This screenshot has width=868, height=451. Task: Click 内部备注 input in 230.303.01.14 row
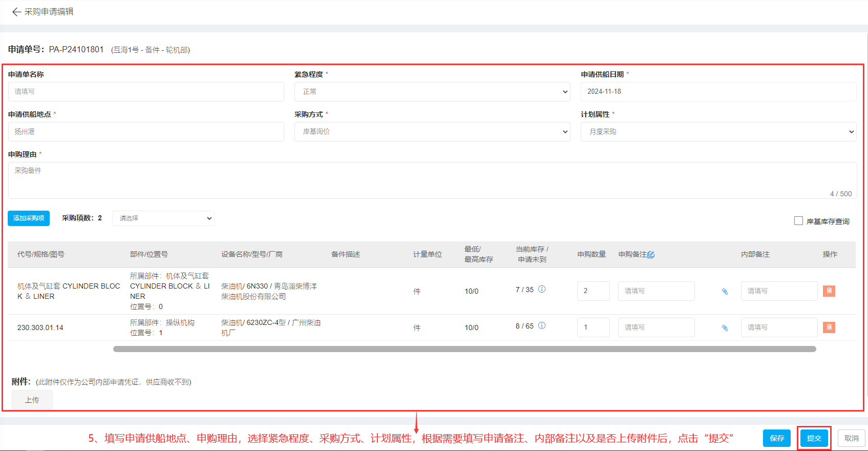[x=779, y=327]
